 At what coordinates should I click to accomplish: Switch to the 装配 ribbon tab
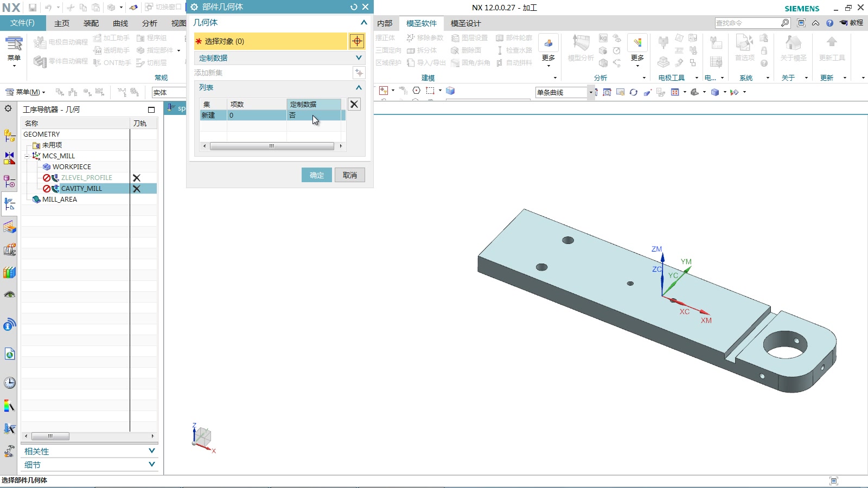[91, 23]
